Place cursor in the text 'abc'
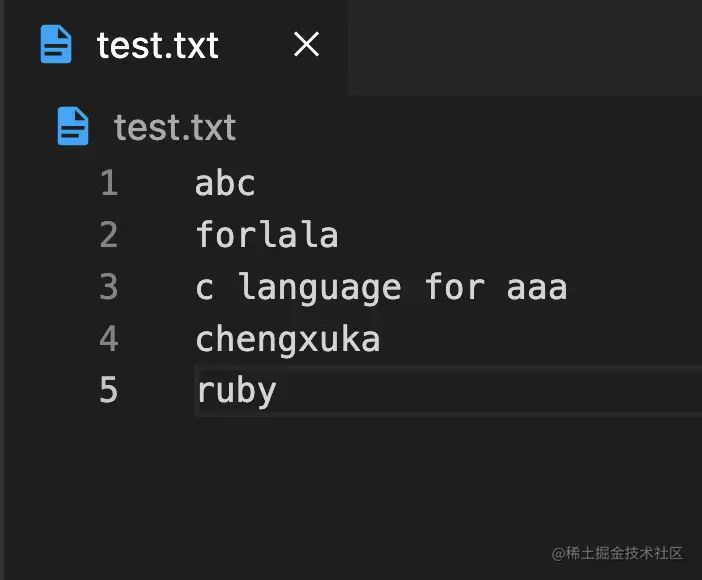702x580 pixels. [225, 183]
